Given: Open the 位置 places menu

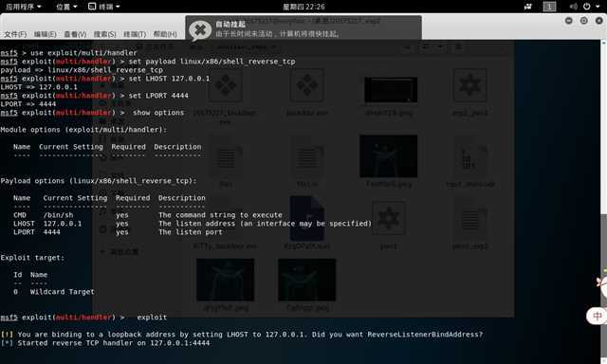Looking at the screenshot, I should (66, 7).
